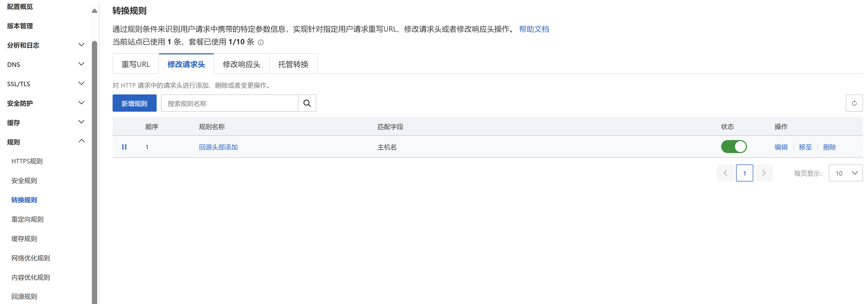Viewport: 868px width, 304px height.
Task: Click 删除 for the rule
Action: [x=829, y=147]
